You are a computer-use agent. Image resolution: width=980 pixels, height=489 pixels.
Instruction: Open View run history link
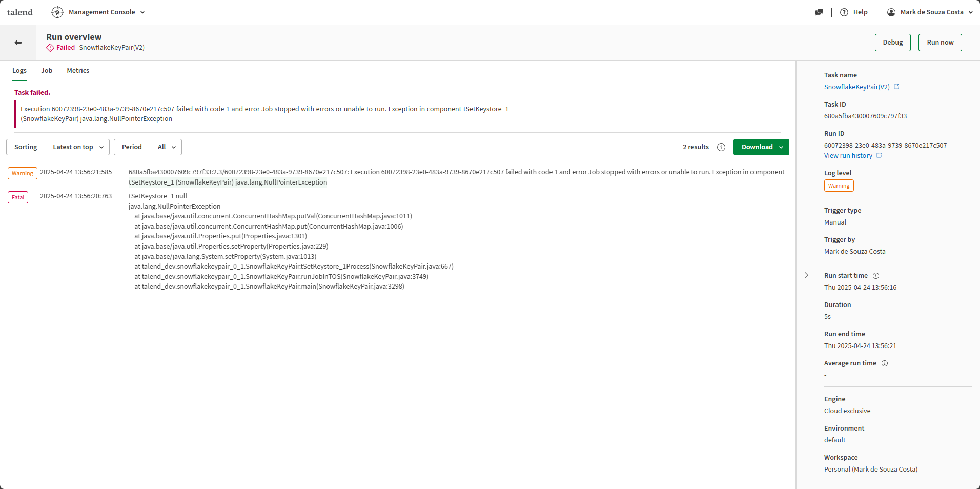point(848,155)
